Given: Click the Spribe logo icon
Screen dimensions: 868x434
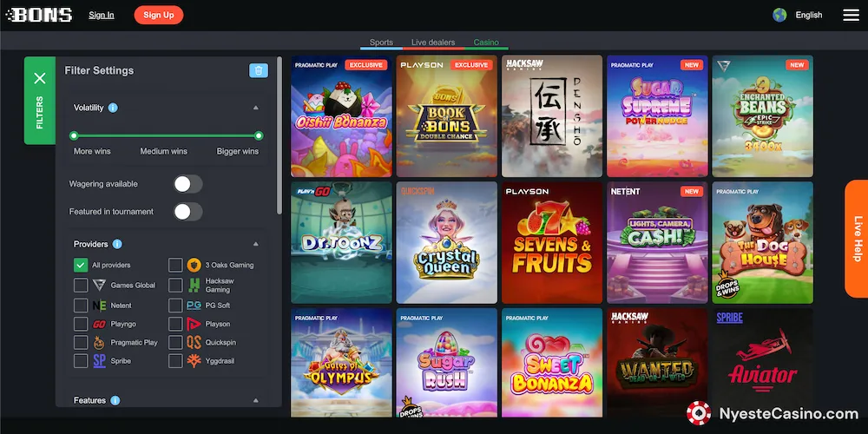Looking at the screenshot, I should point(99,361).
